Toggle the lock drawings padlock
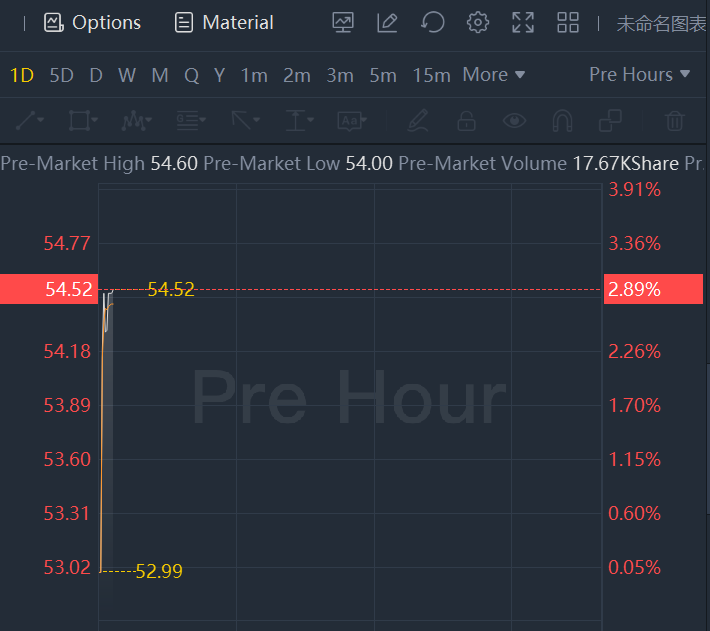Image resolution: width=710 pixels, height=631 pixels. 466,121
